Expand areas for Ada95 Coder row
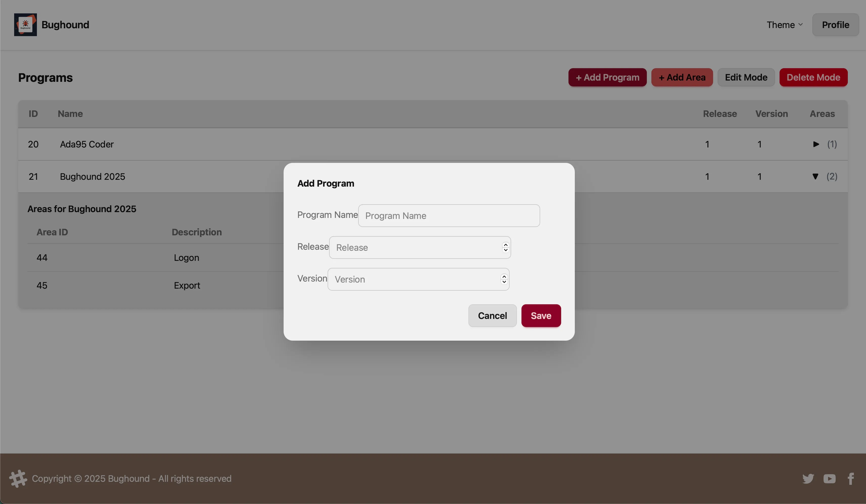Screen dimensions: 866x504 pos(816,144)
